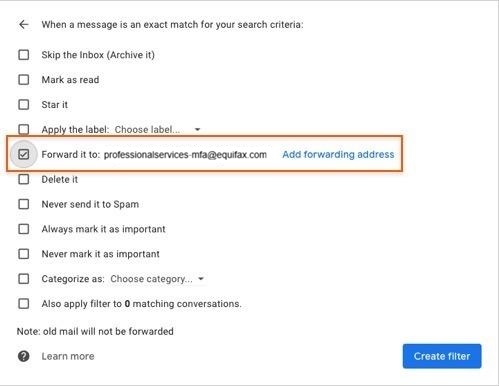Check Never mark it as important
499x386 pixels.
point(24,254)
